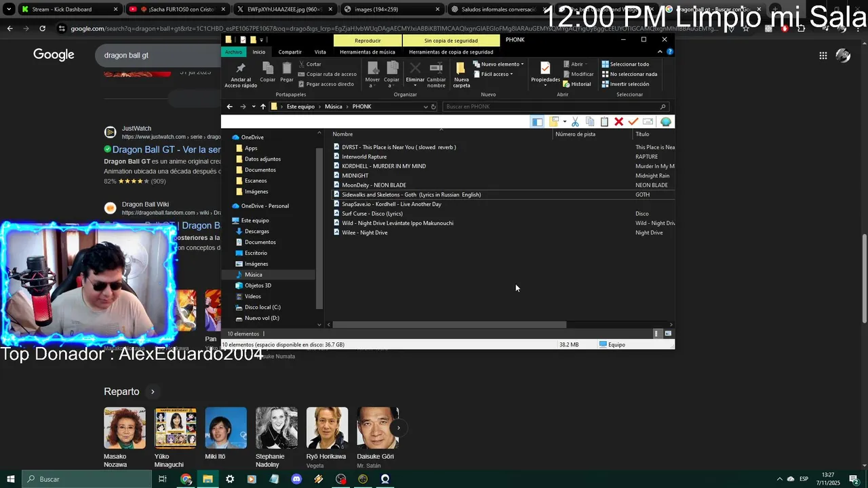Click the clipboard paste toolbar icon
The image size is (868, 488).
click(x=604, y=121)
